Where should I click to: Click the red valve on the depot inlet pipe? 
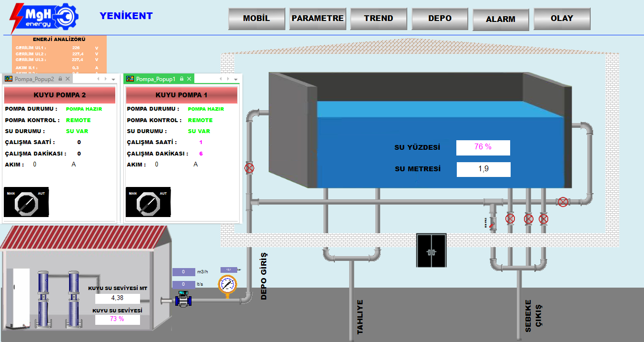click(249, 168)
